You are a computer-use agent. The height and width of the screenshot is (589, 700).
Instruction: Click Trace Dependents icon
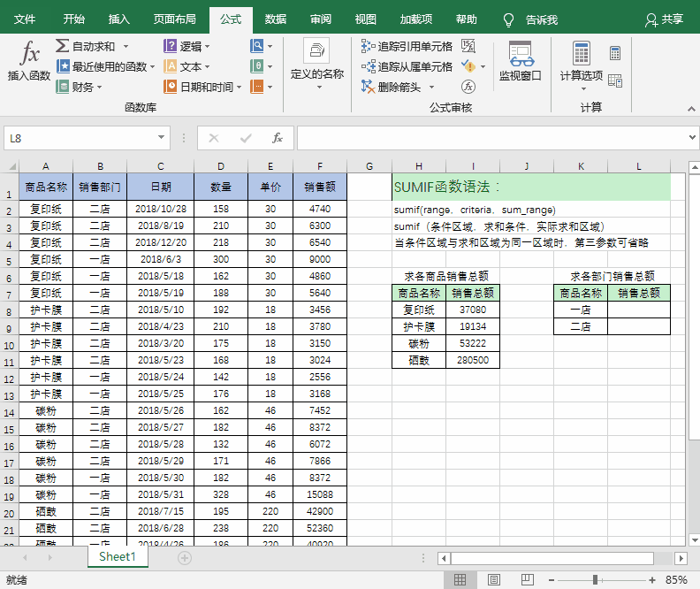click(x=369, y=66)
